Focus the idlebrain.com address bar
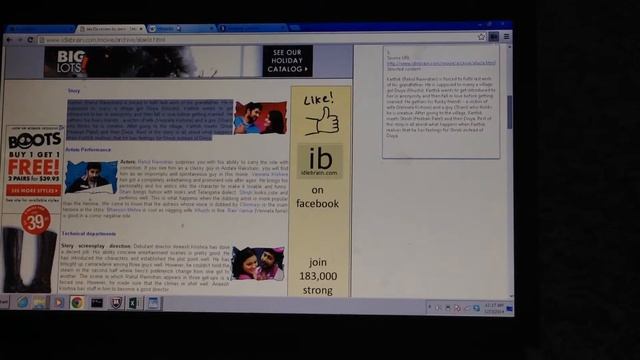Screen dimensions: 640x360 pyautogui.click(x=256, y=40)
